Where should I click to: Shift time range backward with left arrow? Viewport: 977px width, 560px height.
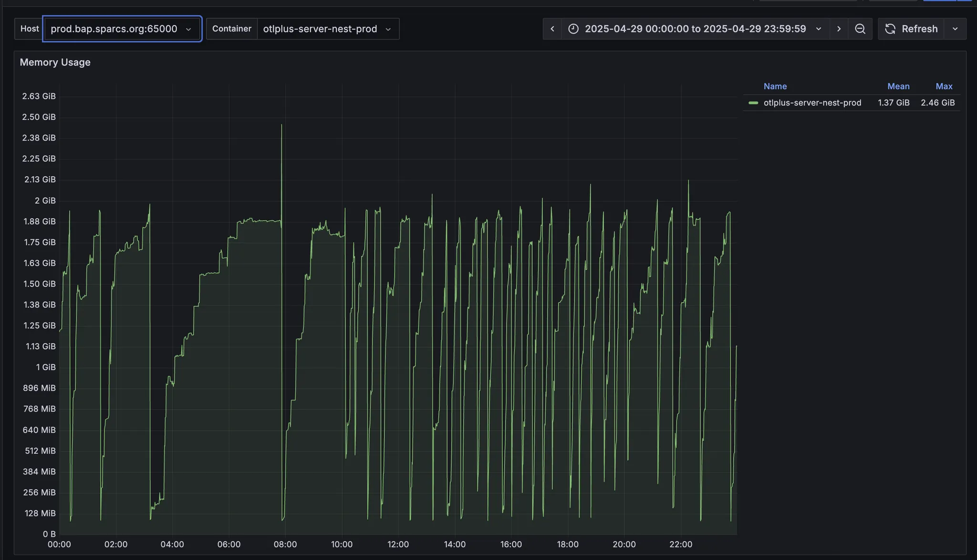click(552, 29)
